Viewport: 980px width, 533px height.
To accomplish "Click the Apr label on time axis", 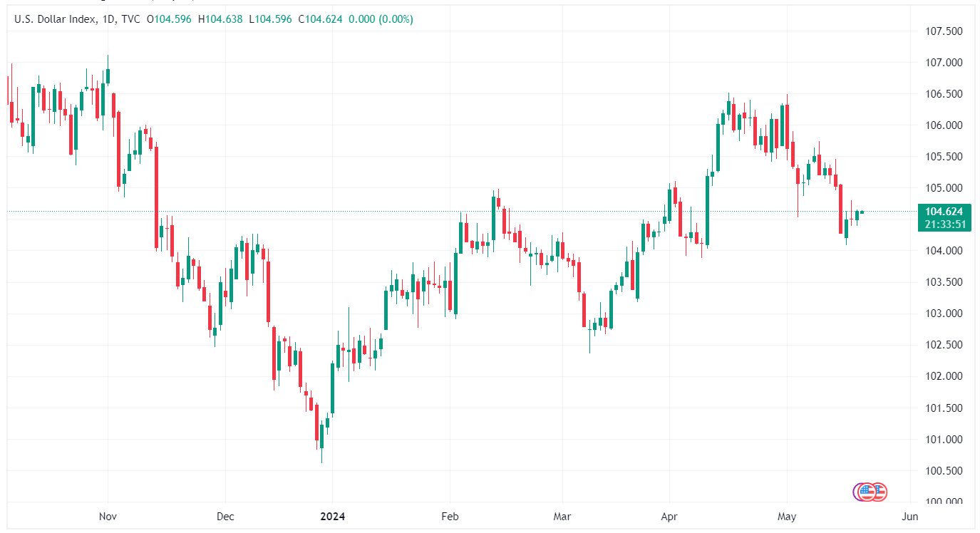I will coord(669,516).
